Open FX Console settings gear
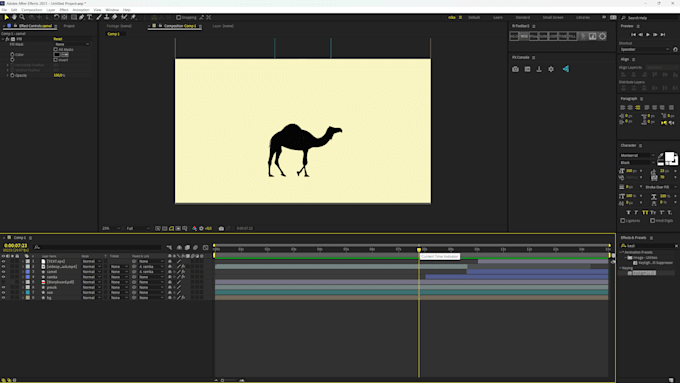 coord(551,69)
